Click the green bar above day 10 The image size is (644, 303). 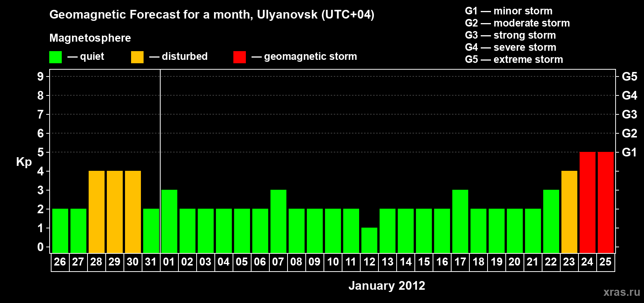[x=333, y=231]
